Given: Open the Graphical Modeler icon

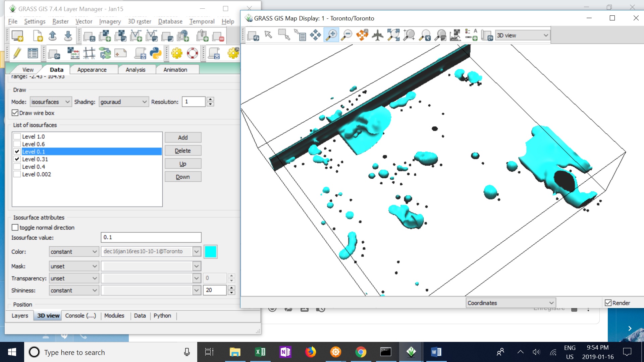Looking at the screenshot, I should coord(105,53).
